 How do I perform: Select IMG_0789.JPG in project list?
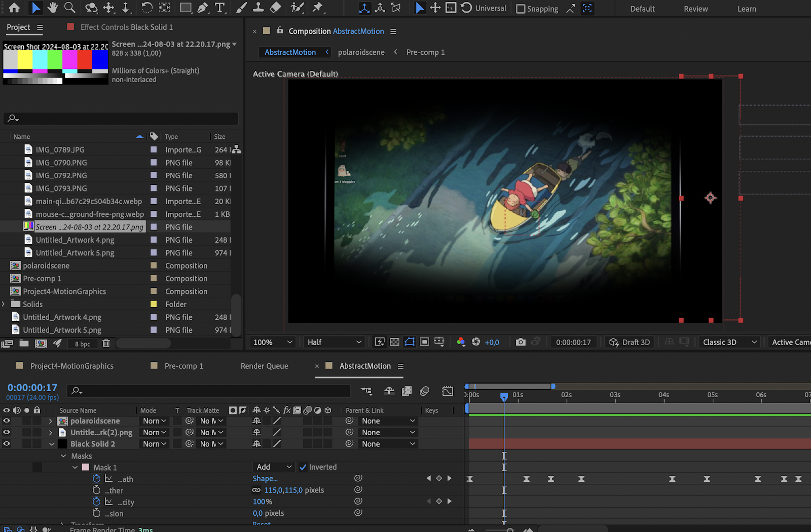[60, 149]
